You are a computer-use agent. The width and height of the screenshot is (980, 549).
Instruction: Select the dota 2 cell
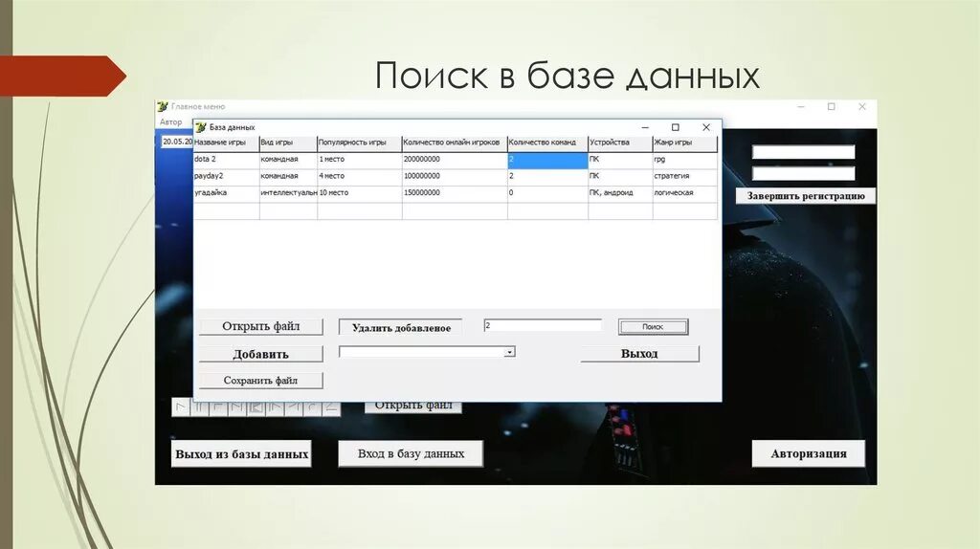click(x=226, y=160)
